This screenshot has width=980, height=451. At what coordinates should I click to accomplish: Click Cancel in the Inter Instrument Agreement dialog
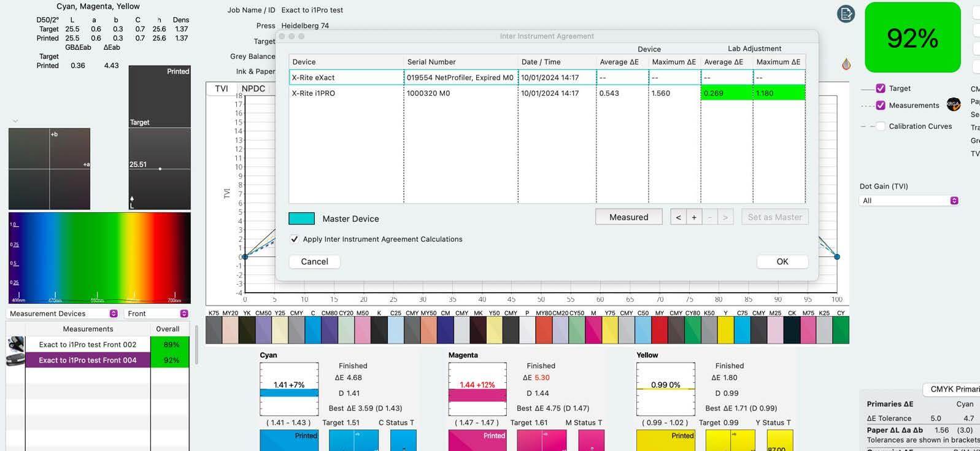(x=315, y=261)
